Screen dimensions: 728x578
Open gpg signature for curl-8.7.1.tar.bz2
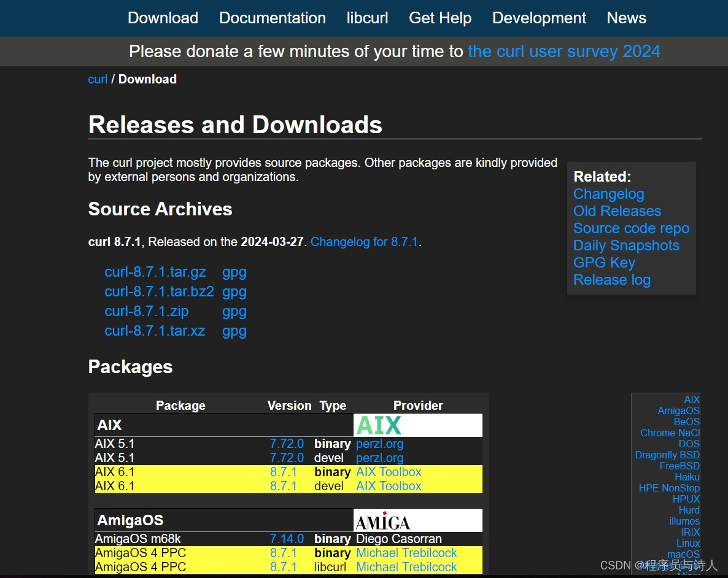point(234,293)
